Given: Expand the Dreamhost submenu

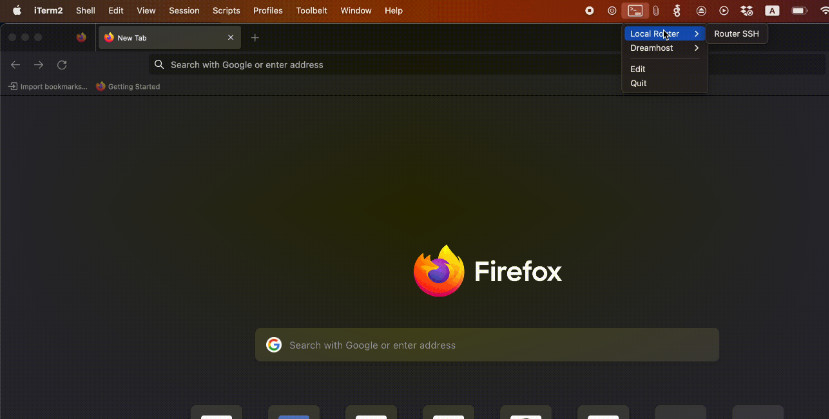Looking at the screenshot, I should (x=665, y=48).
